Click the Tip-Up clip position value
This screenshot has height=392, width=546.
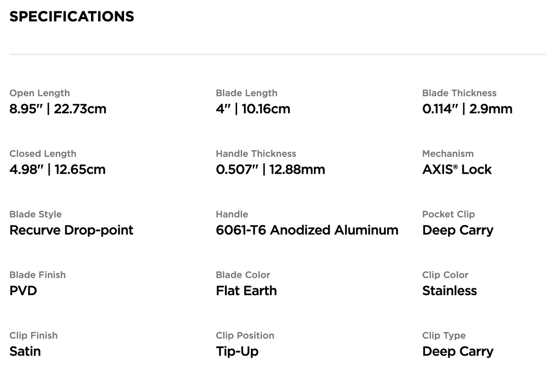[x=237, y=352]
